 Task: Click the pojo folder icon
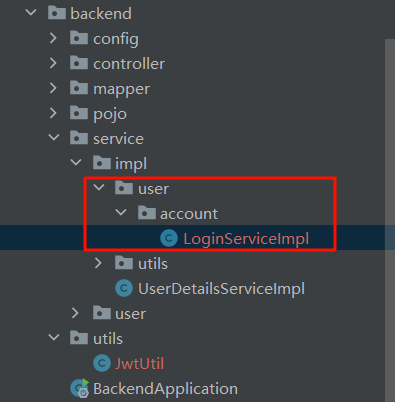point(79,113)
